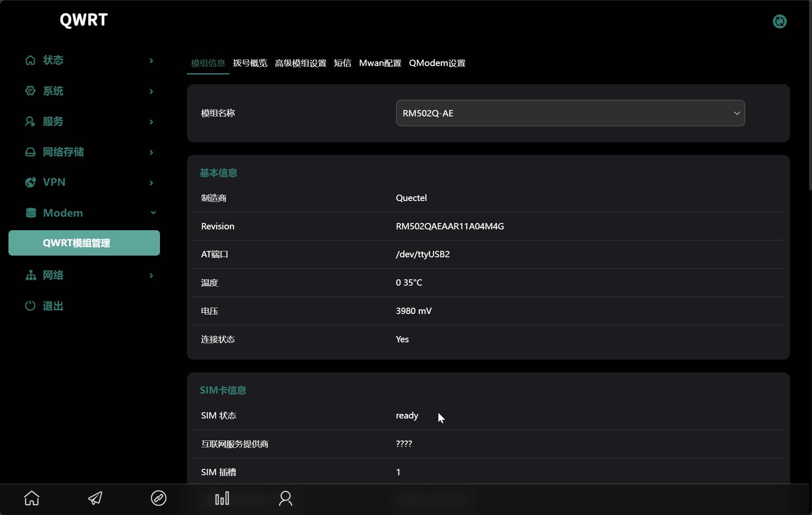Switch to the 拨号概览 tab
This screenshot has width=812, height=515.
(250, 63)
